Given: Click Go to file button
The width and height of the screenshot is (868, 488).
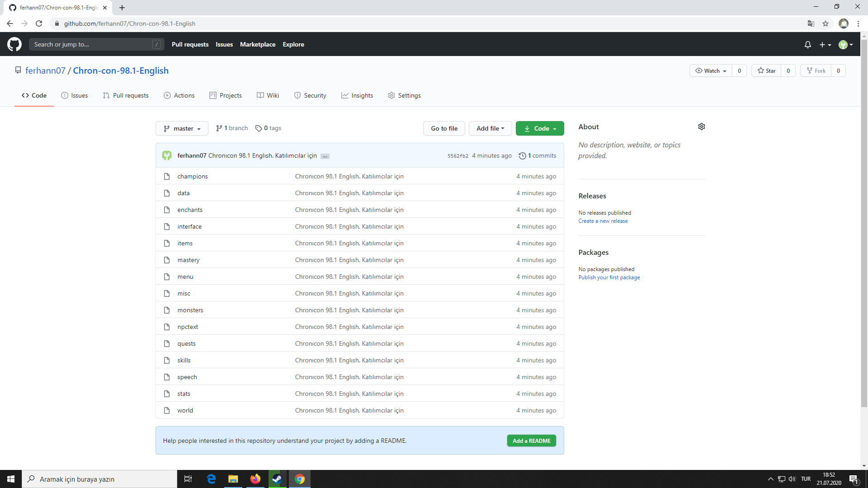Looking at the screenshot, I should point(443,128).
